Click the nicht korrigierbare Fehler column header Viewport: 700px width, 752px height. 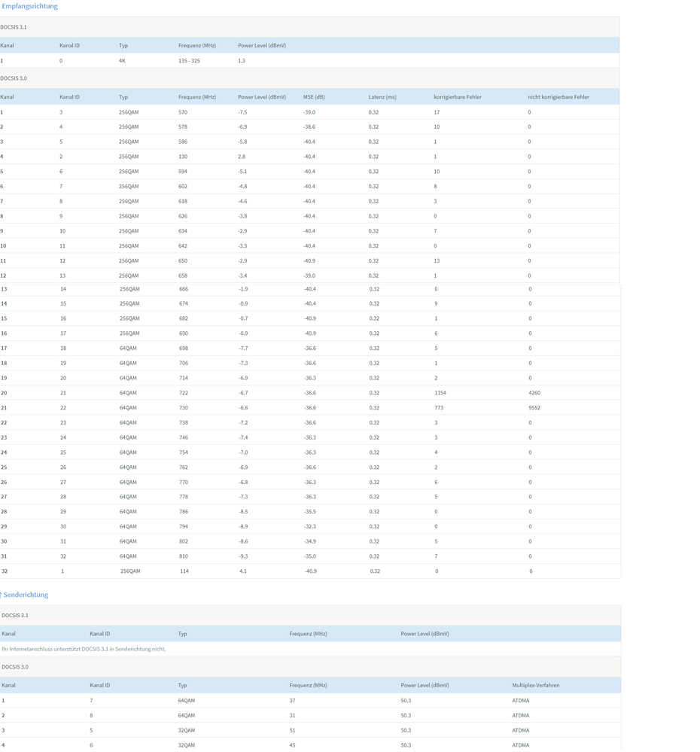558,97
